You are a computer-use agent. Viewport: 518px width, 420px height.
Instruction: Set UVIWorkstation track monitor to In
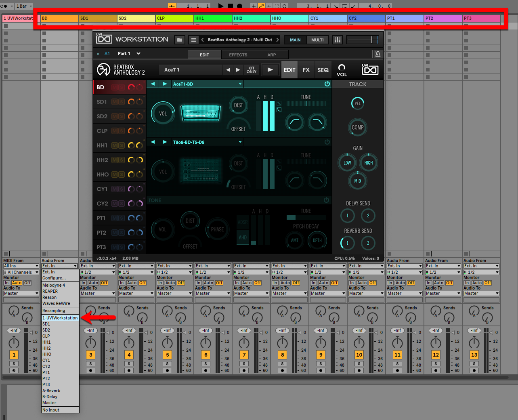(x=6, y=283)
